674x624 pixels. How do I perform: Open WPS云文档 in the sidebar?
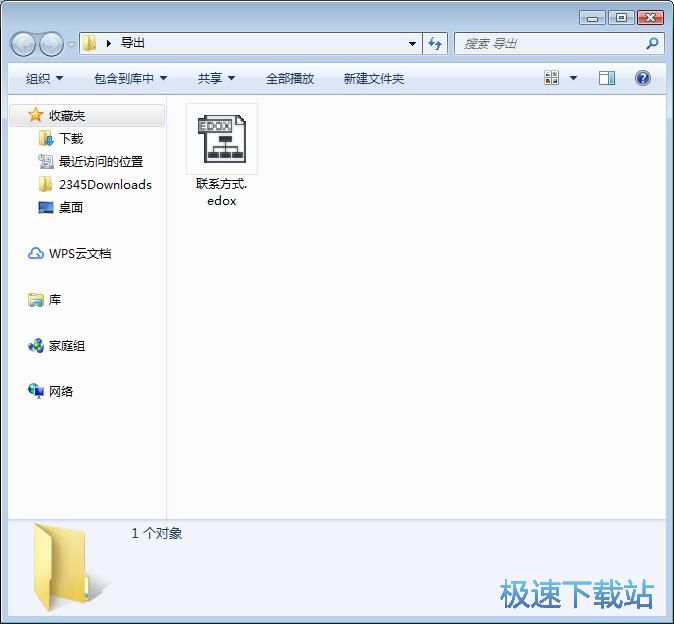(x=69, y=254)
